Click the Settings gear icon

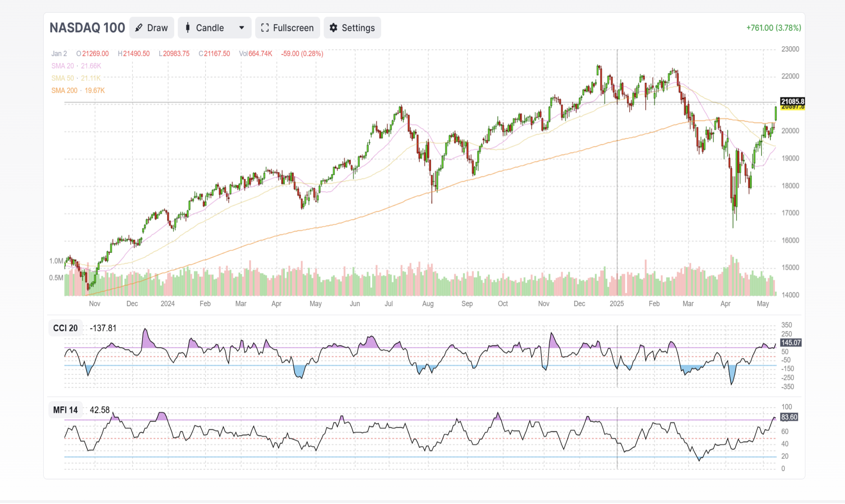(333, 28)
